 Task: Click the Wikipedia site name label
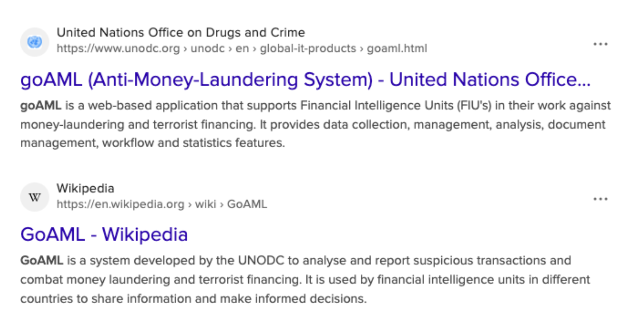pyautogui.click(x=85, y=188)
